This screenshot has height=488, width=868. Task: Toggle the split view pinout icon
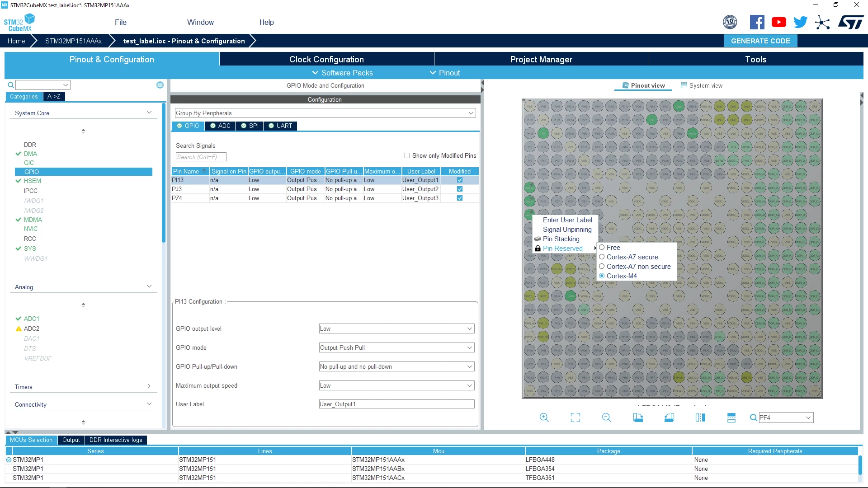click(700, 418)
